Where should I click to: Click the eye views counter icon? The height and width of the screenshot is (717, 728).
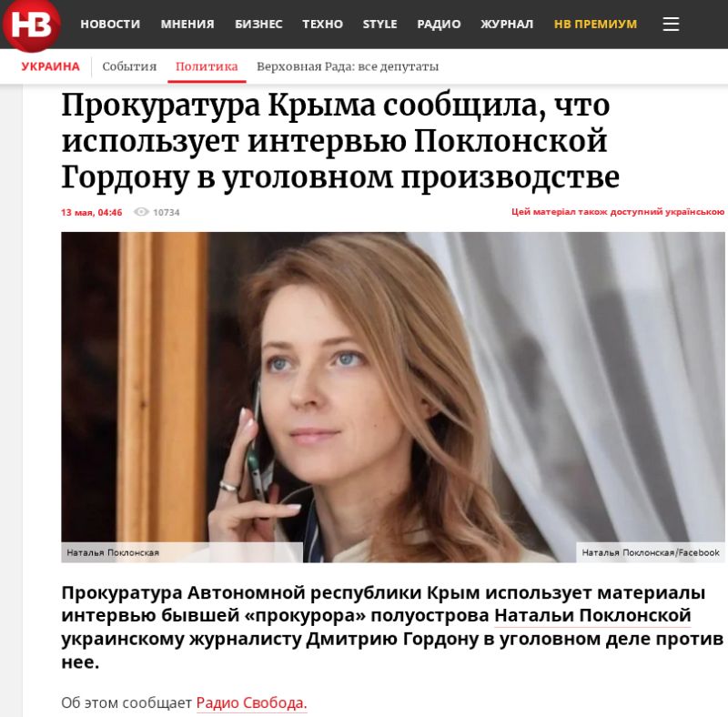click(141, 212)
